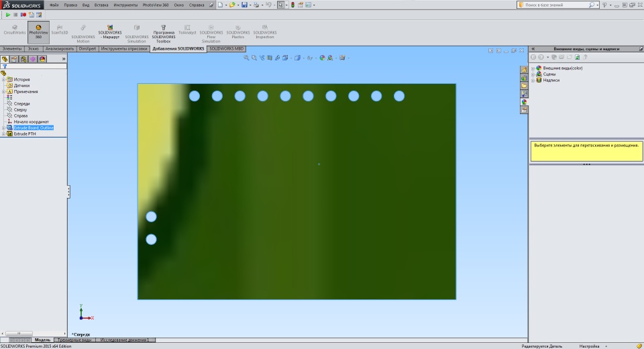Open the Инструменты menu
644x349 pixels.
[125, 5]
